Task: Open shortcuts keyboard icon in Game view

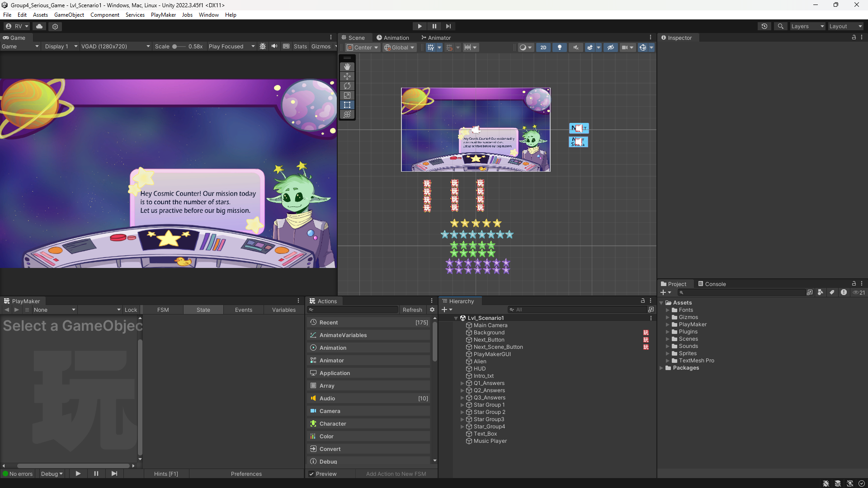Action: 286,46
